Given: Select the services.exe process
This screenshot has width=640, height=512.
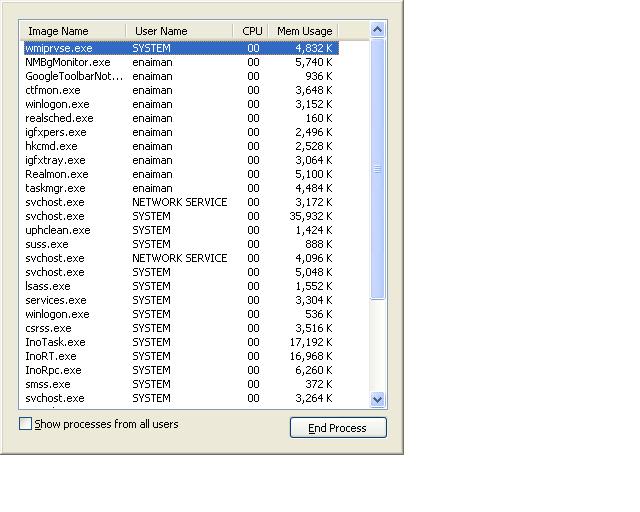Looking at the screenshot, I should pos(56,300).
